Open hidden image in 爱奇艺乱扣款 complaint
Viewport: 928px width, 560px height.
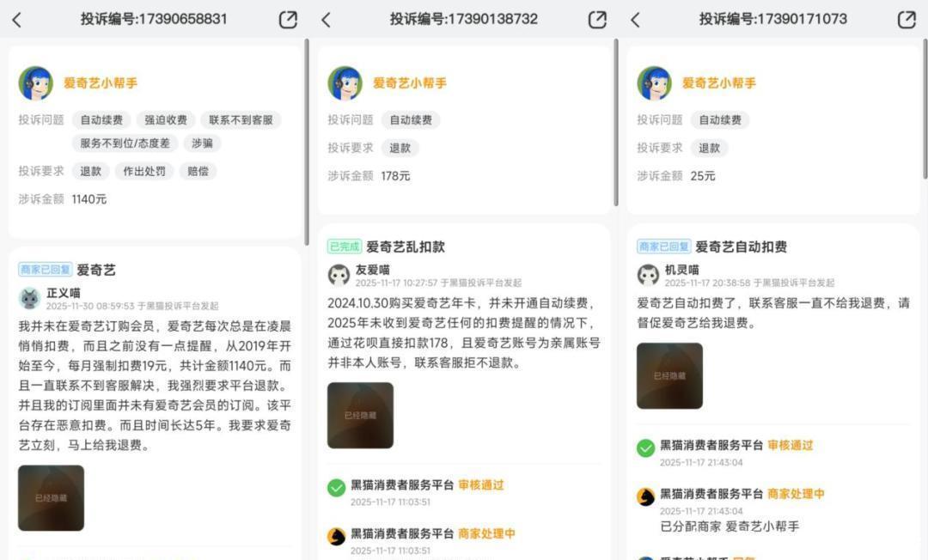point(360,415)
